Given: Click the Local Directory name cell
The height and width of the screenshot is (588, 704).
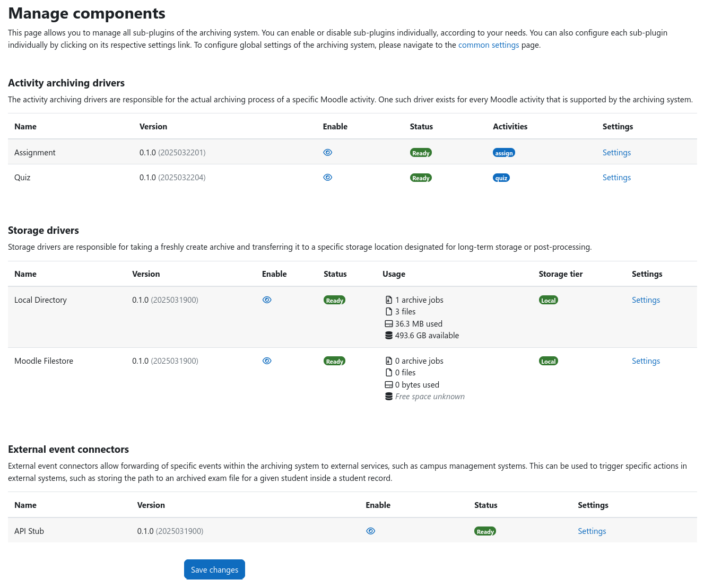Looking at the screenshot, I should pyautogui.click(x=40, y=300).
